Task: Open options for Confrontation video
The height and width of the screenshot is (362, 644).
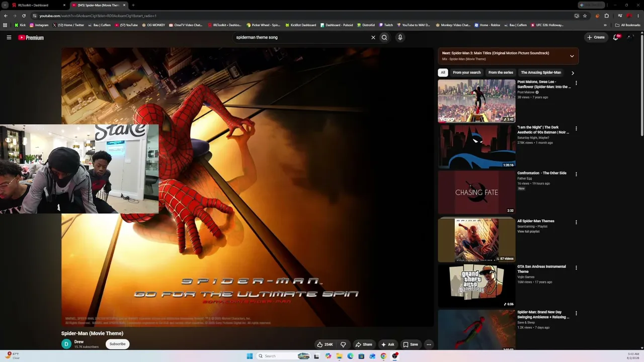Action: tap(576, 174)
